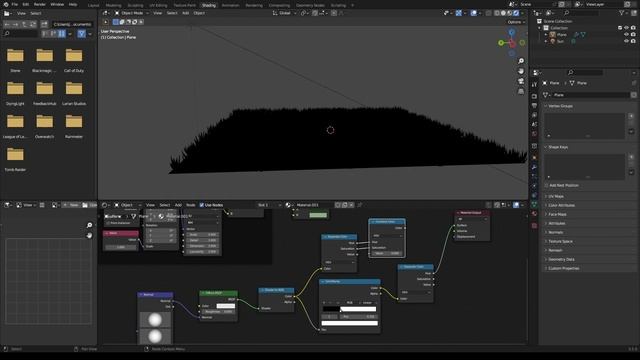Open the Object menu in the 3D viewport header

(x=199, y=13)
